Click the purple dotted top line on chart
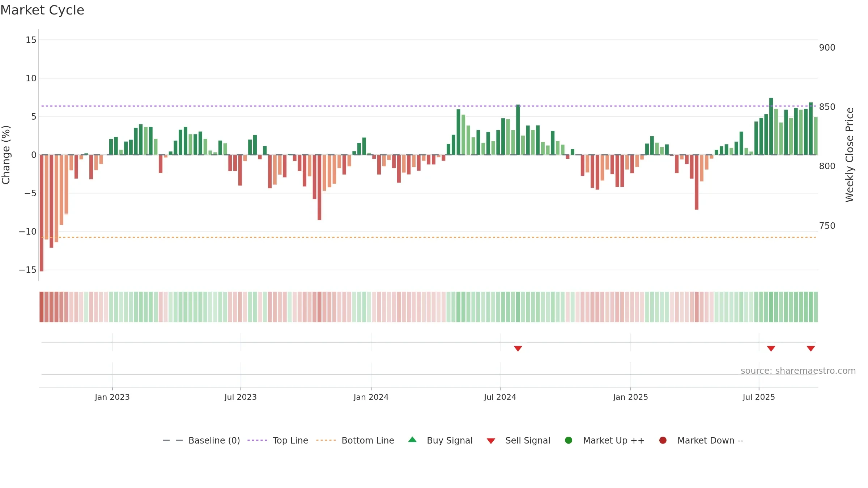Screen dimensions: 868x488 pos(429,106)
